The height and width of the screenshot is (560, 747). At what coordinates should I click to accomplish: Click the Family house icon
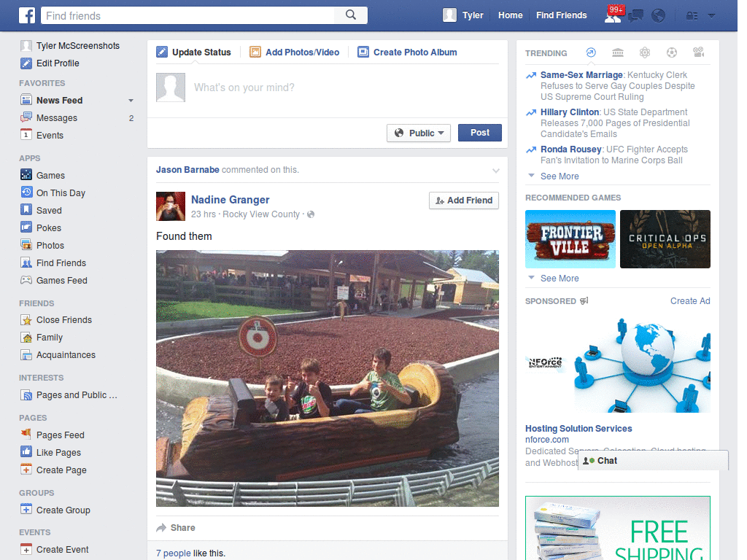pyautogui.click(x=26, y=337)
